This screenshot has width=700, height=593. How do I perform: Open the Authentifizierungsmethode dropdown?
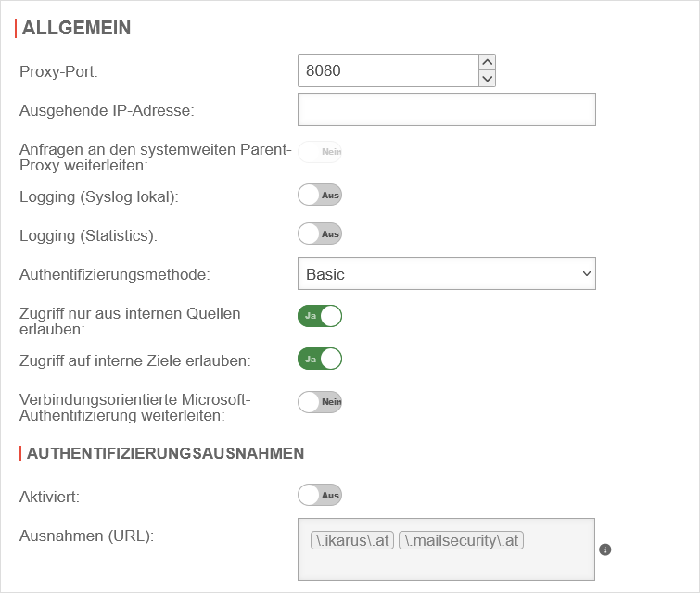click(x=446, y=274)
